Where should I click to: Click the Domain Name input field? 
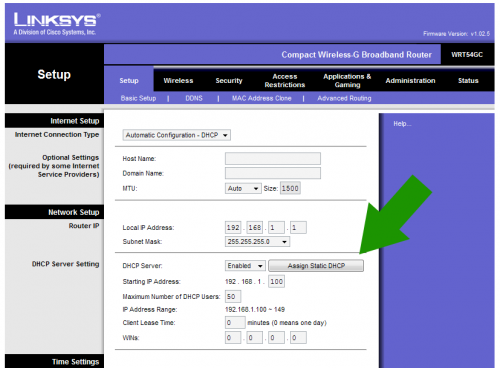[x=273, y=173]
